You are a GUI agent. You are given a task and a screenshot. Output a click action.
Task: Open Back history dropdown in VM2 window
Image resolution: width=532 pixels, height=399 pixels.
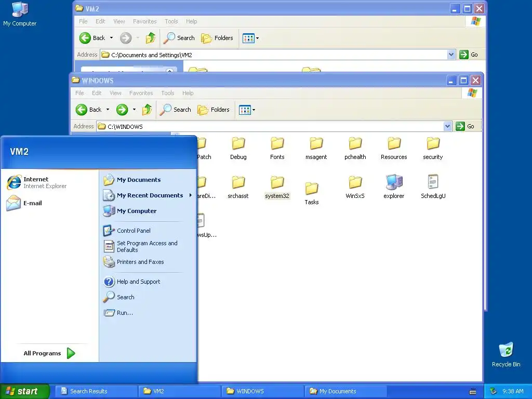click(x=111, y=38)
